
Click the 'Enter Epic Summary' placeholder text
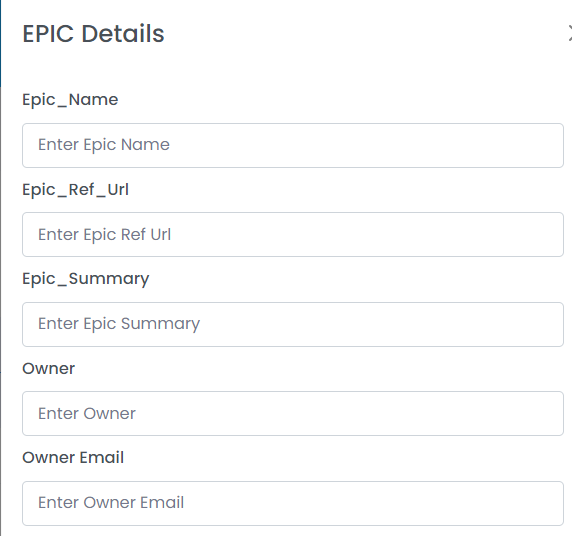(x=119, y=324)
